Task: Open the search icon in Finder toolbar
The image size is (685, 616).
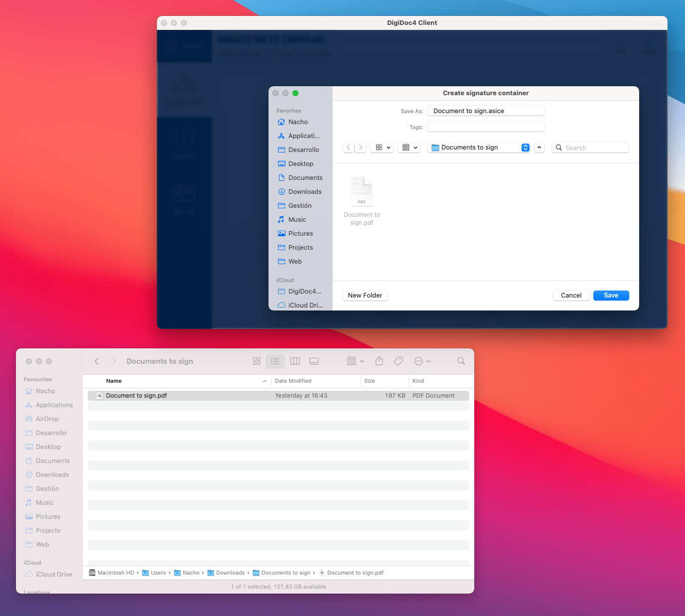Action: click(461, 361)
